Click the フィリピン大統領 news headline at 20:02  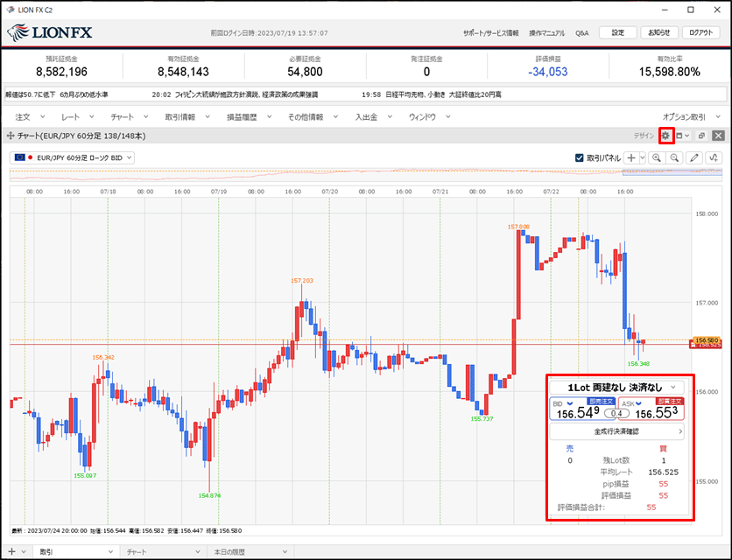click(x=246, y=94)
